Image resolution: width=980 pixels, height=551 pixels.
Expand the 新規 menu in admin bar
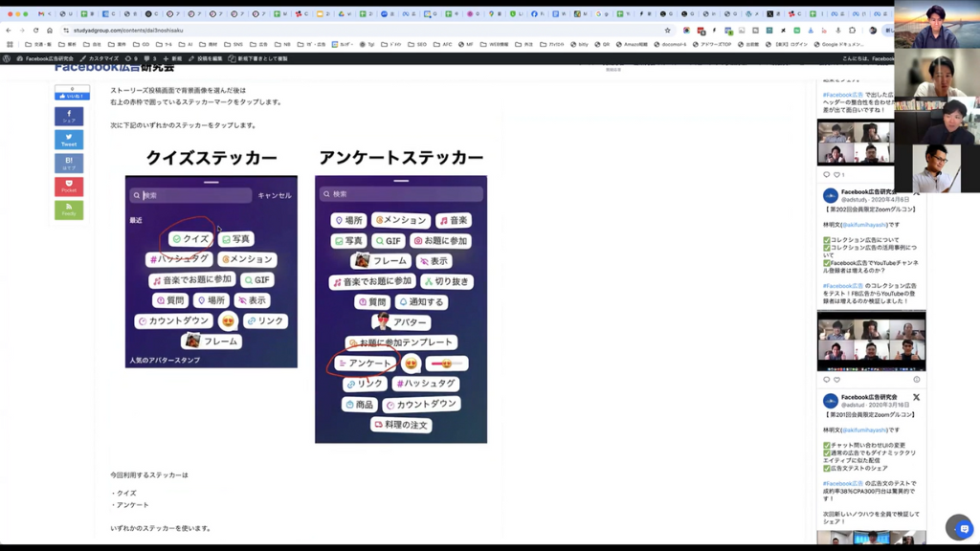[x=172, y=58]
